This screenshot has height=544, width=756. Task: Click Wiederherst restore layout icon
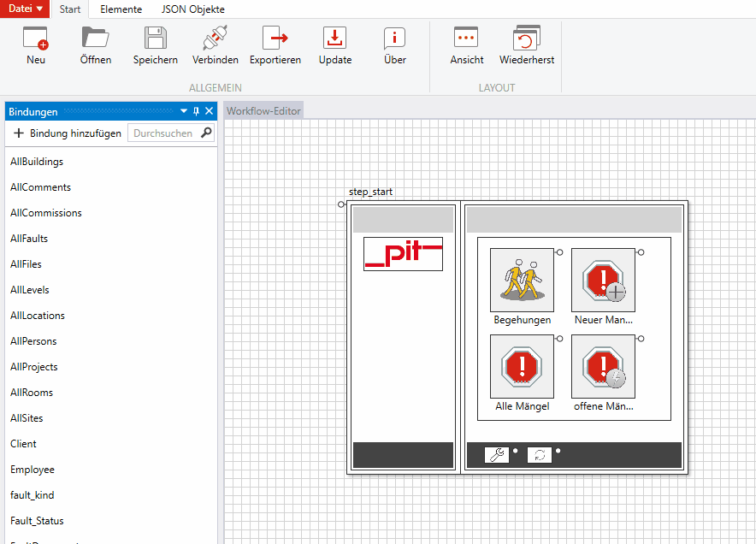point(527,38)
